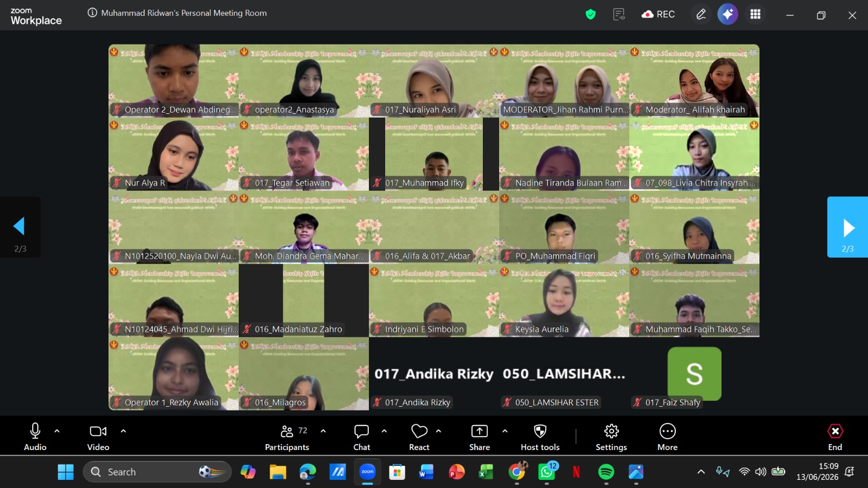Click the 016_Alifa & 017_Akbar name label
The width and height of the screenshot is (868, 488).
pyautogui.click(x=427, y=256)
